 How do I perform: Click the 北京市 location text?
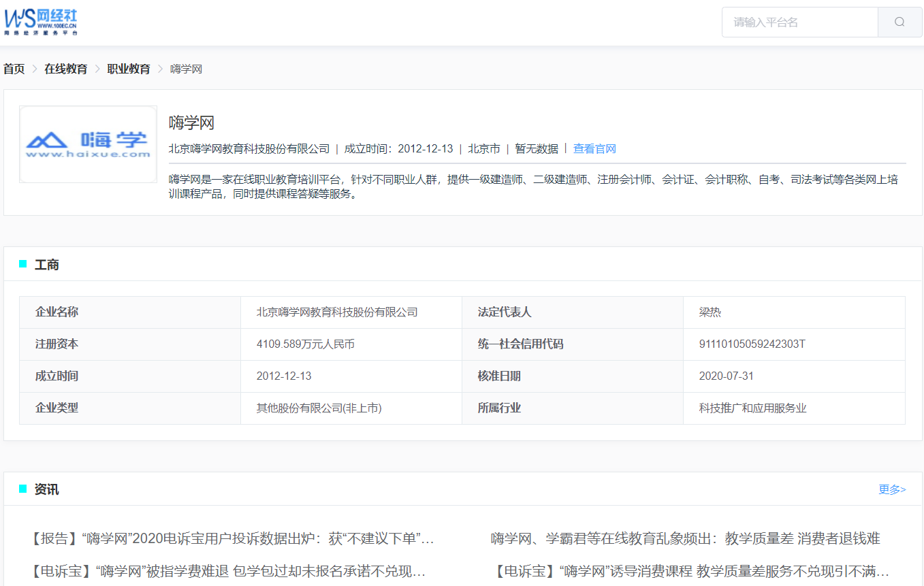[x=483, y=148]
